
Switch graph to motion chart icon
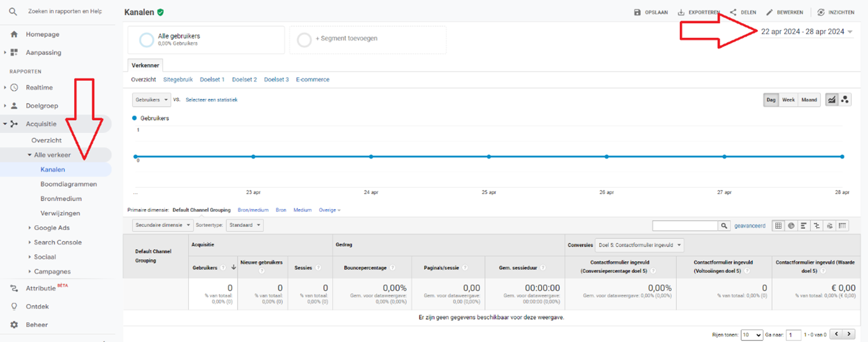[x=845, y=100]
